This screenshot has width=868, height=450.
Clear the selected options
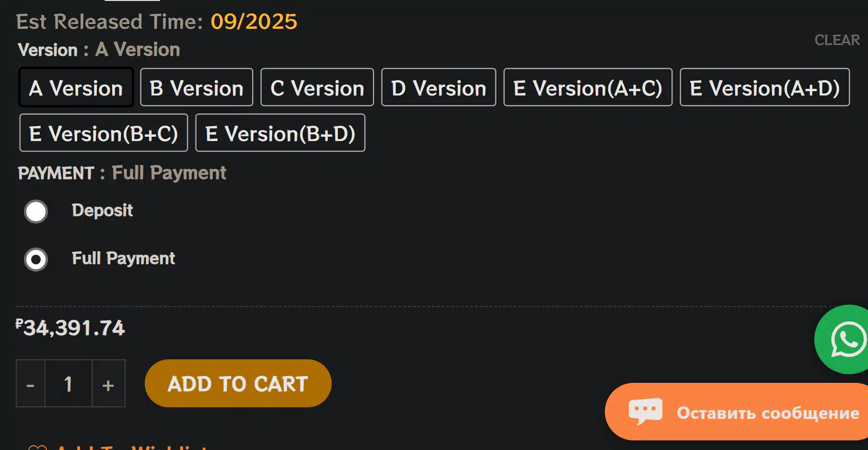(x=837, y=40)
